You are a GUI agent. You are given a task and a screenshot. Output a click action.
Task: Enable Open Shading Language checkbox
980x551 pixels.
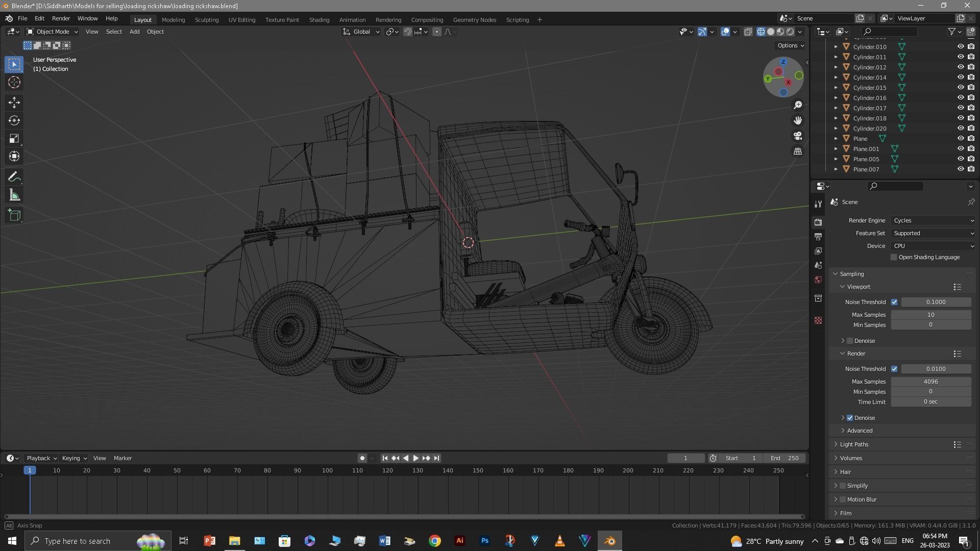click(894, 257)
